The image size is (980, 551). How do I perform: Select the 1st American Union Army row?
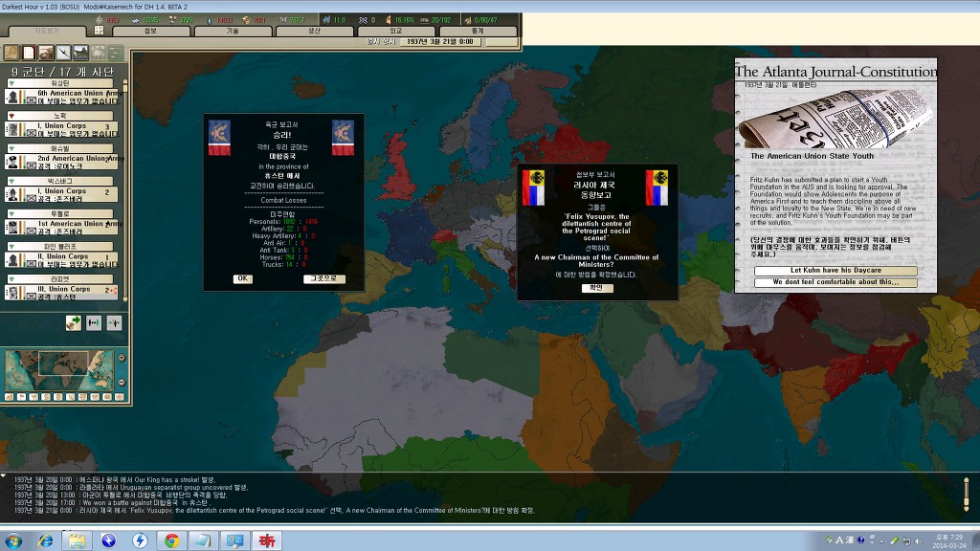coord(61,228)
